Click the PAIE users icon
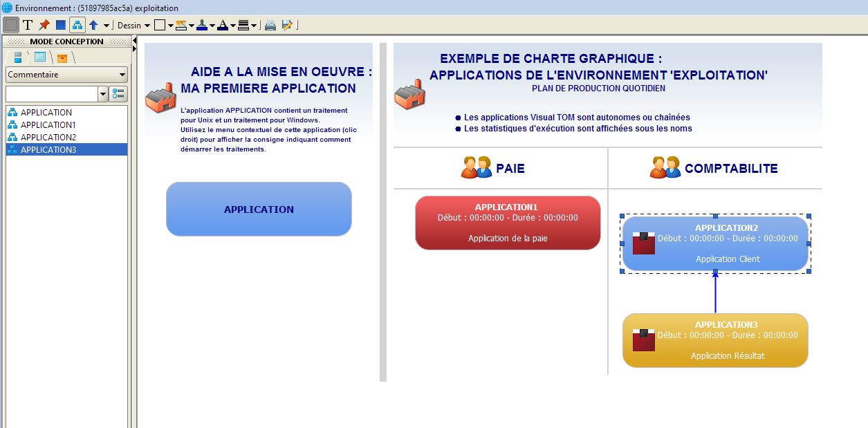This screenshot has height=428, width=868. click(x=477, y=168)
